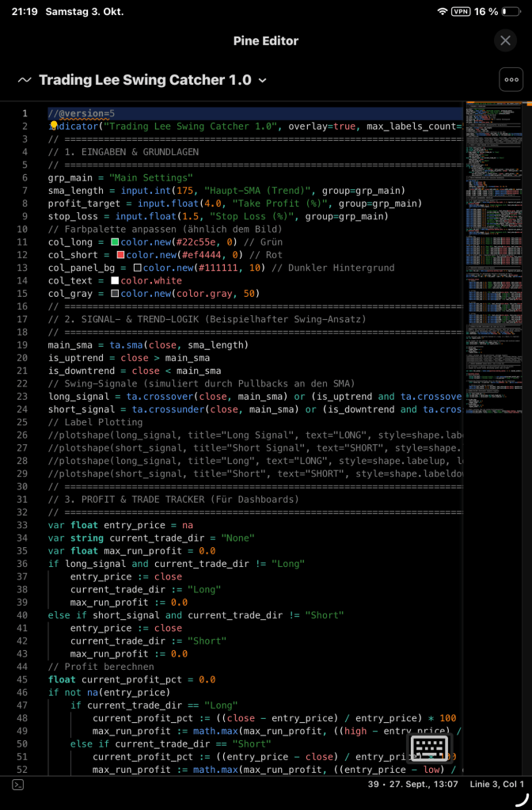Click the PROFIT & TRADE TRACKER comment

[173, 500]
